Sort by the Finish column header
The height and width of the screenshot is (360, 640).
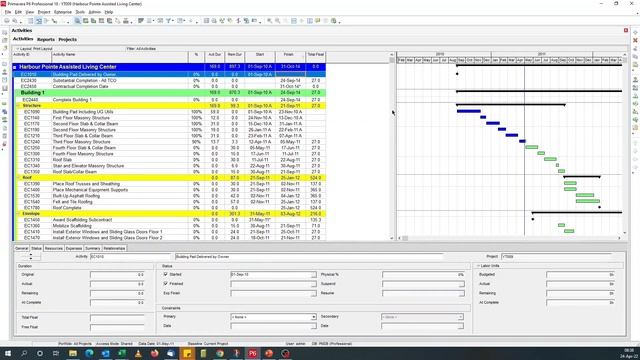pyautogui.click(x=291, y=56)
